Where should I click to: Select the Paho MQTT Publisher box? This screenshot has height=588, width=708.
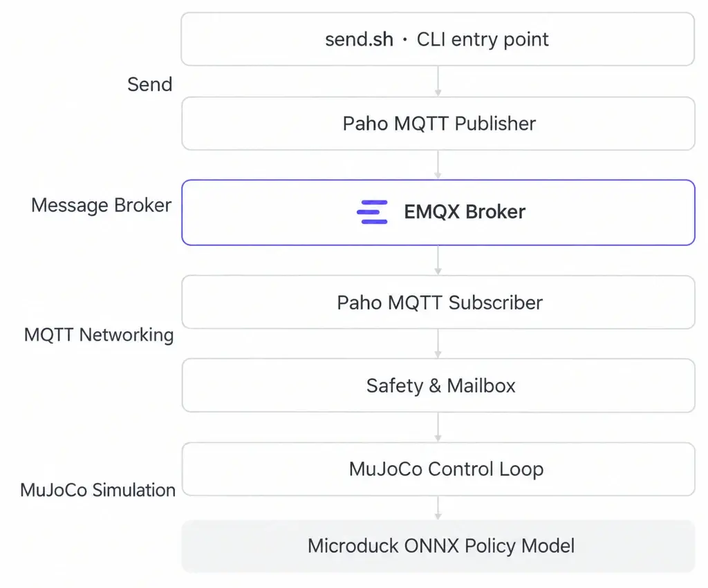(438, 124)
